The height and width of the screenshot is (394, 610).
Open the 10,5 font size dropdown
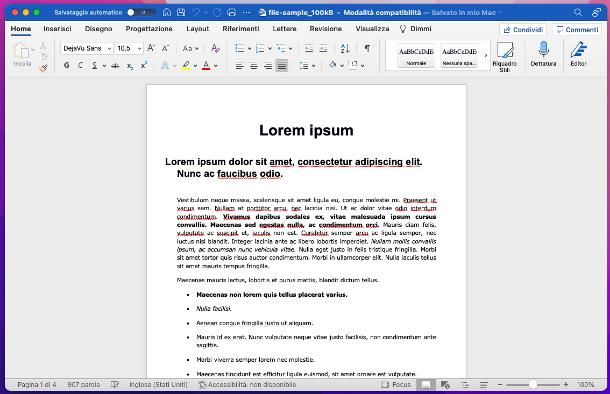point(139,49)
